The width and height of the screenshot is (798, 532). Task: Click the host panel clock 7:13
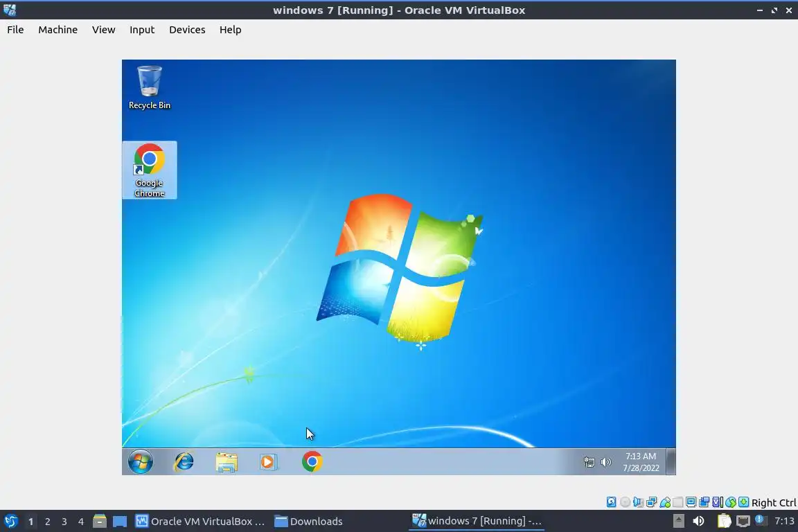coord(784,521)
